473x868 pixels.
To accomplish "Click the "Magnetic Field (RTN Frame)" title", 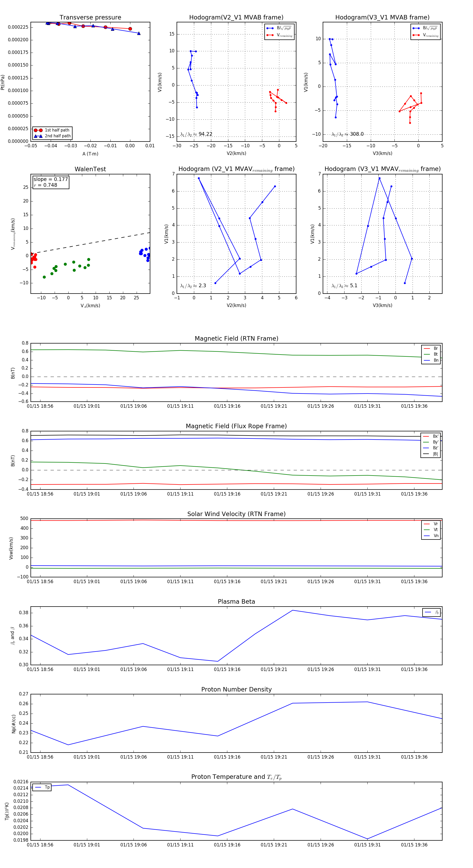I will pos(236,339).
